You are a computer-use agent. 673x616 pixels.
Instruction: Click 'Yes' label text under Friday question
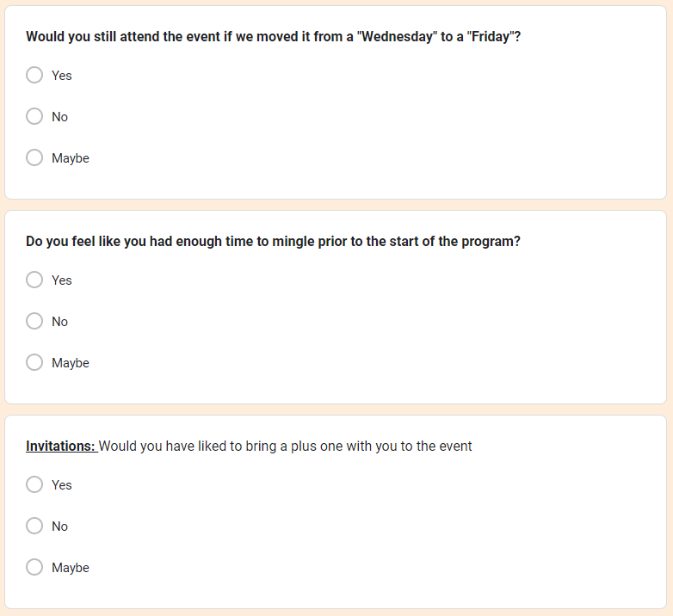coord(62,76)
